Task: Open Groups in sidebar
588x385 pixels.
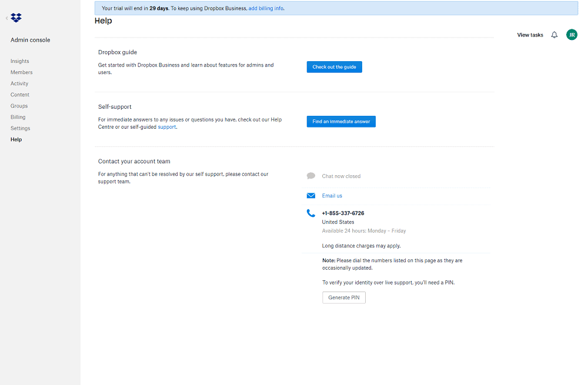Action: (19, 106)
